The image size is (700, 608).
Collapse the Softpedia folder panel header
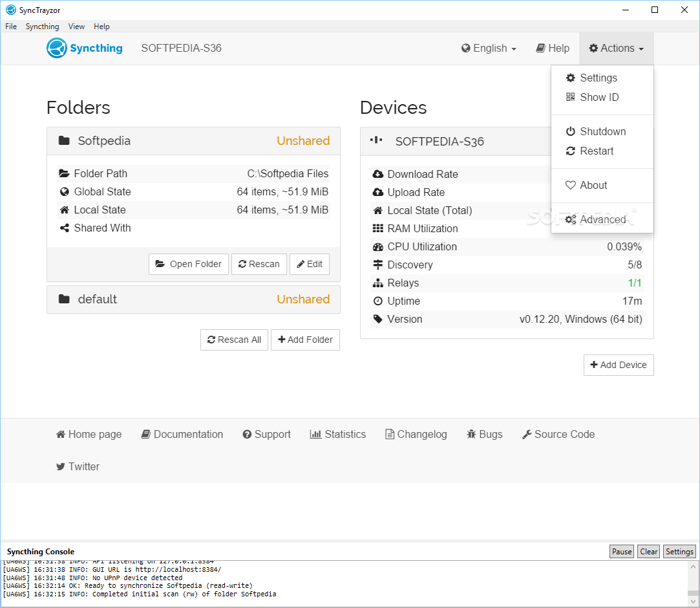[193, 141]
